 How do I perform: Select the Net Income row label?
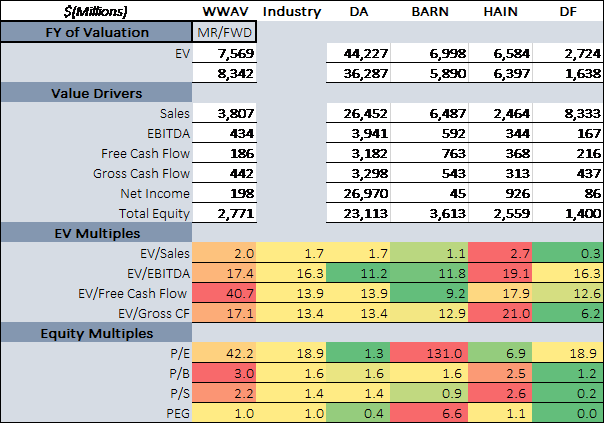pyautogui.click(x=155, y=193)
